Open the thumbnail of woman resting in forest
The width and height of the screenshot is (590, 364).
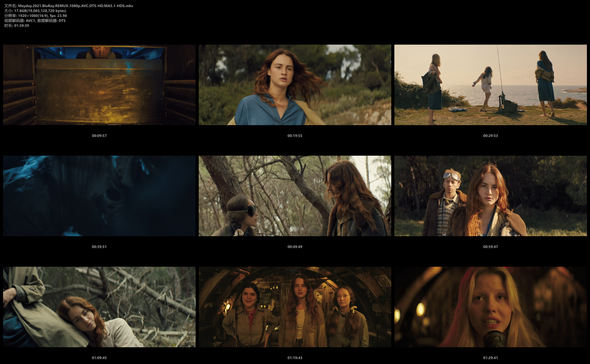pyautogui.click(x=99, y=307)
